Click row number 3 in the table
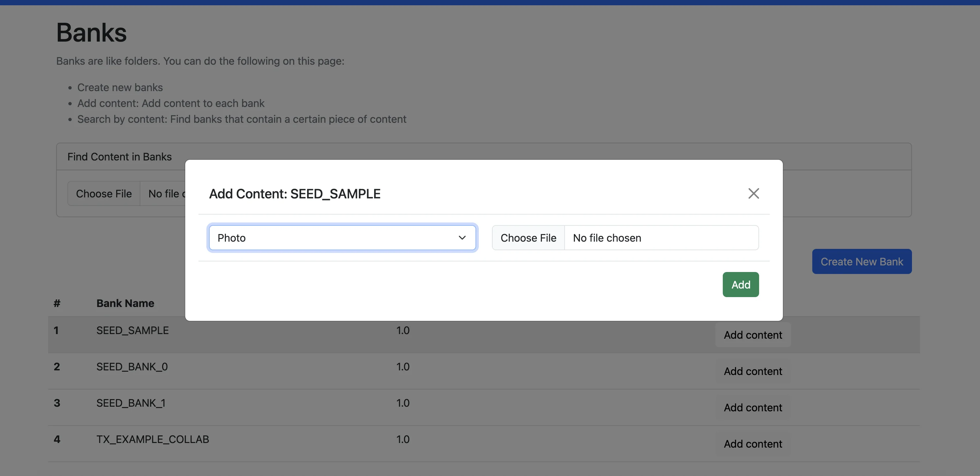Viewport: 980px width, 476px height. [57, 403]
